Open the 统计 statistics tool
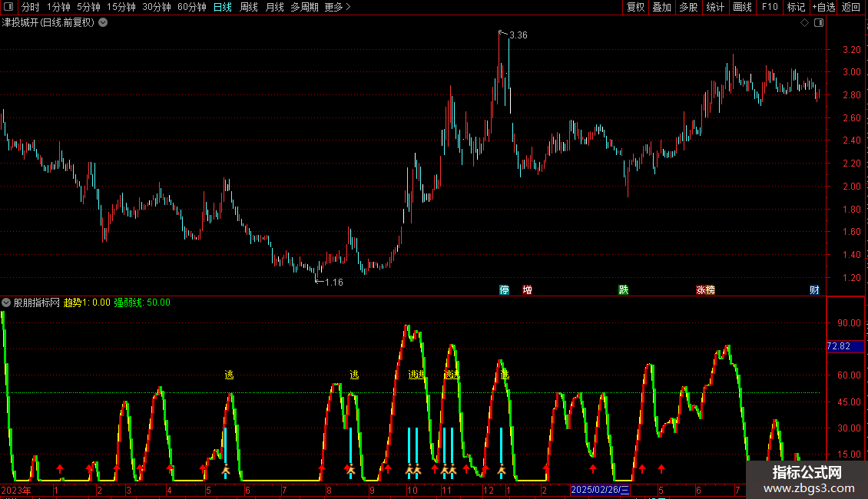Image resolution: width=868 pixels, height=499 pixels. coord(714,7)
